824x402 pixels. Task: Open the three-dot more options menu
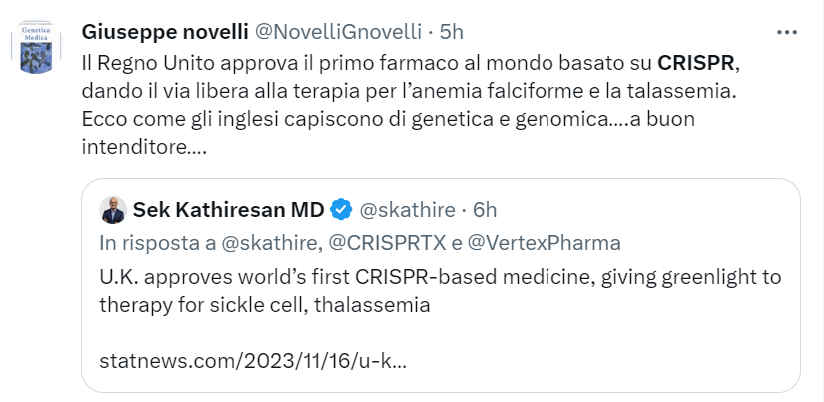[x=787, y=32]
